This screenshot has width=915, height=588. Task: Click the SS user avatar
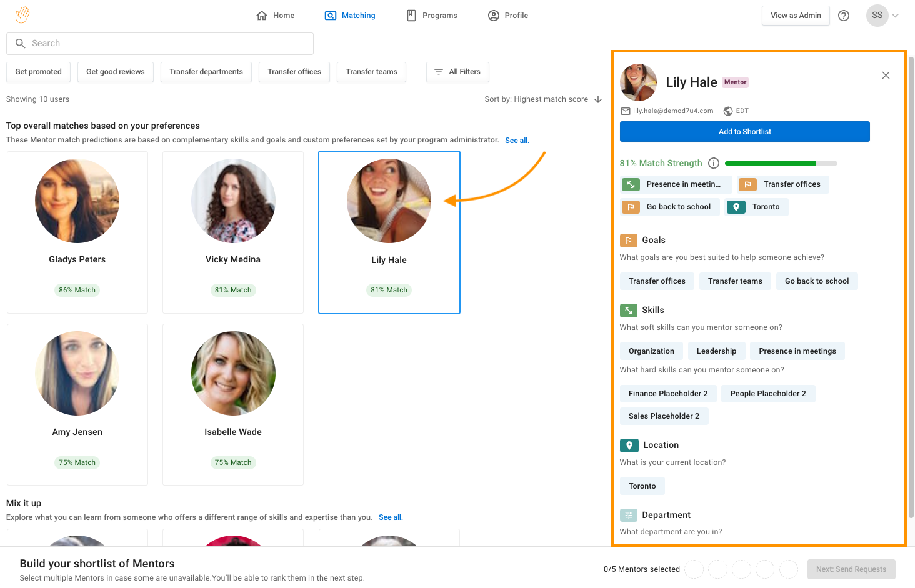coord(877,16)
